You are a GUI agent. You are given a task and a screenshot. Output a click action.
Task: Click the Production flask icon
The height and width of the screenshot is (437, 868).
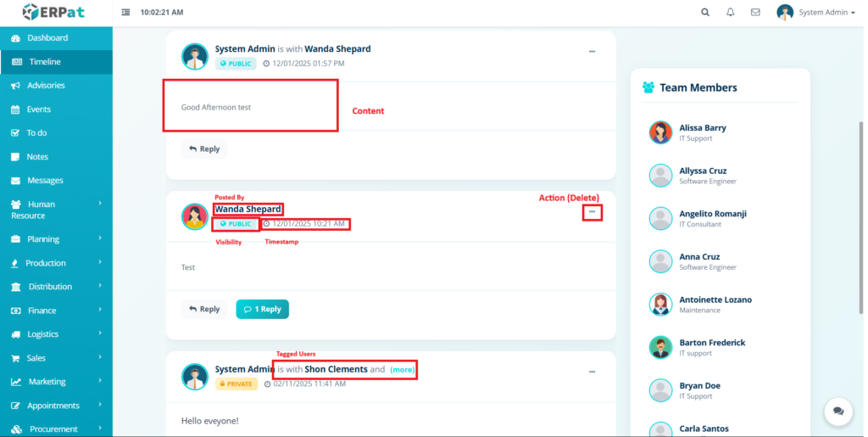point(15,264)
